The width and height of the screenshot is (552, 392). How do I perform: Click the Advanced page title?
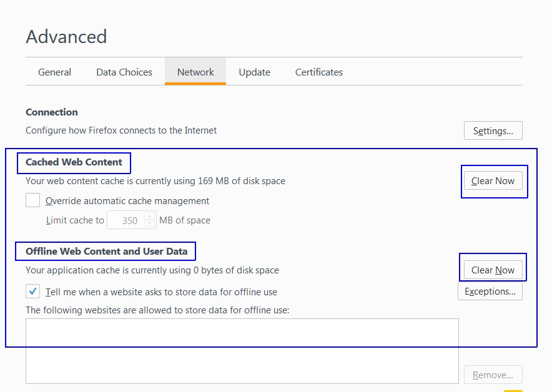pyautogui.click(x=66, y=36)
